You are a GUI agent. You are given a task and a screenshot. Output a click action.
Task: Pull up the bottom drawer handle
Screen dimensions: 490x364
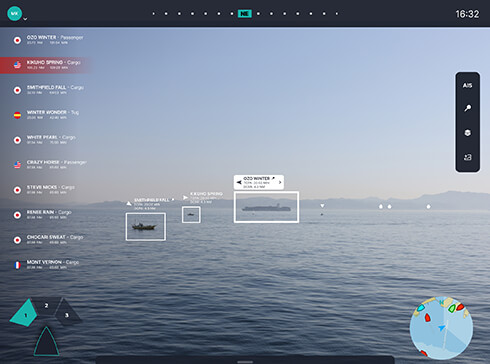coord(245,361)
